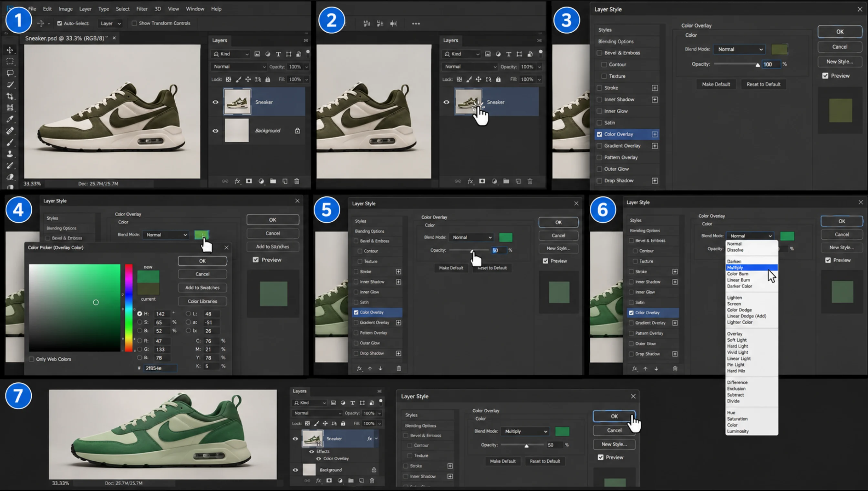Click Drop Shadow plus icon in Layer Style with olive swatch
Screen dimensions: 868x491
tap(655, 181)
